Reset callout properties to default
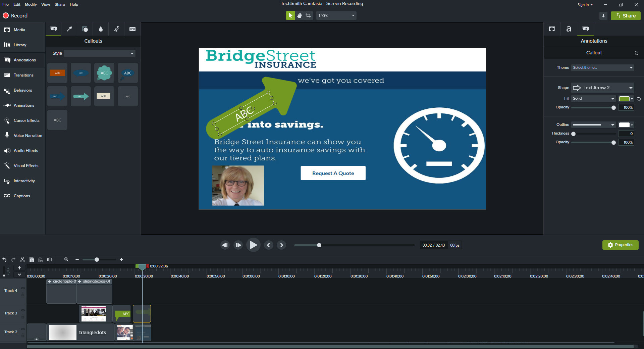Screen dimensions: 644x349 pos(637,53)
